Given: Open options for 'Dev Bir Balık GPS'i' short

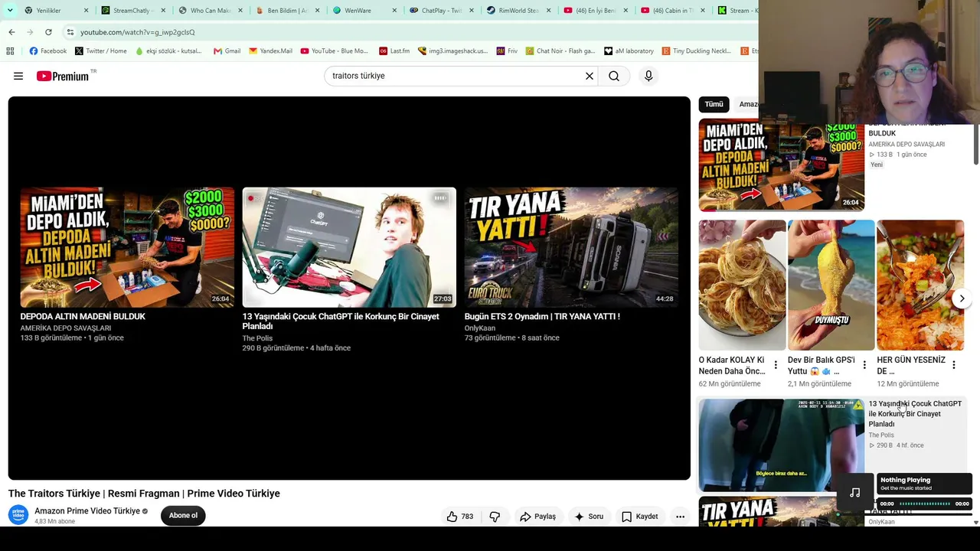Looking at the screenshot, I should (864, 365).
